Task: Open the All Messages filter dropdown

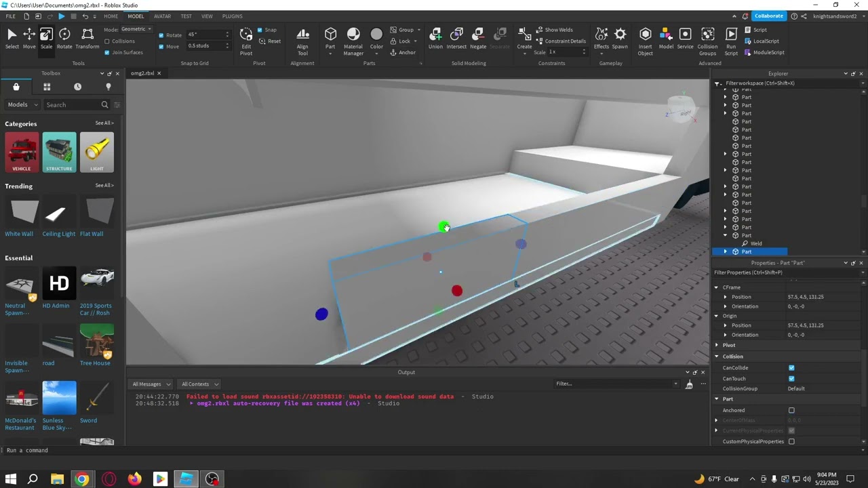Action: click(x=151, y=384)
